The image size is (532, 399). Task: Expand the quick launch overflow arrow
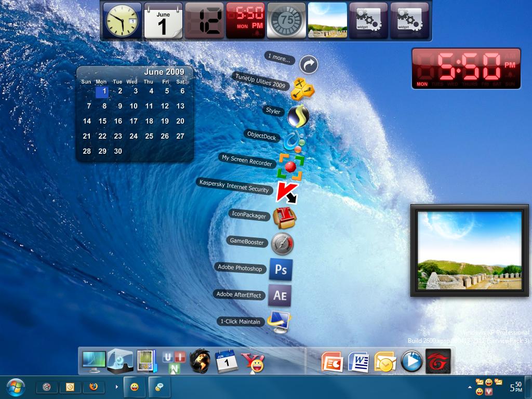[x=117, y=387]
